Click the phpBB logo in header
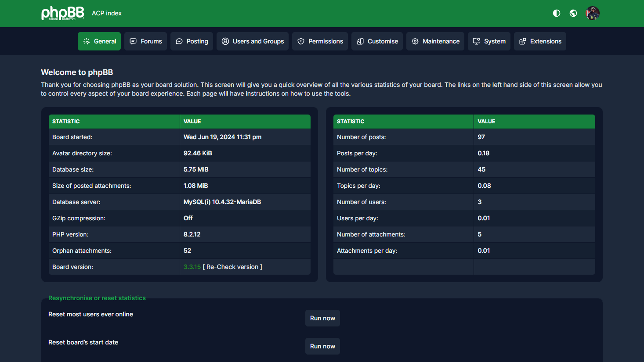644x362 pixels. 62,13
